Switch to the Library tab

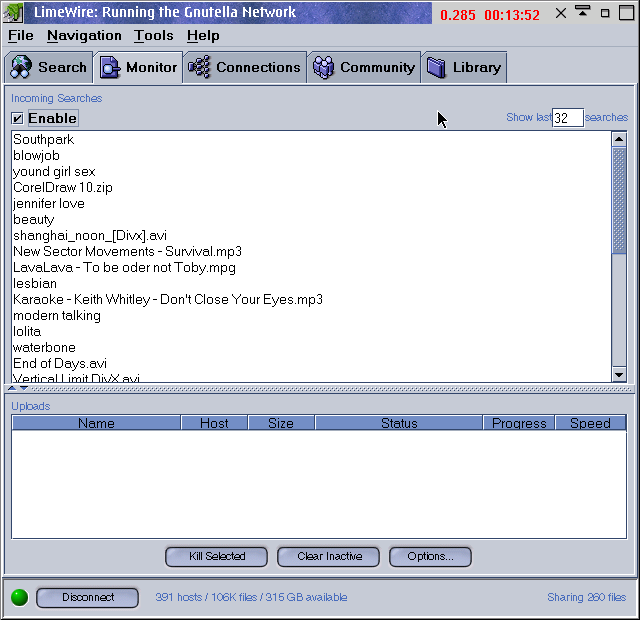[x=464, y=67]
